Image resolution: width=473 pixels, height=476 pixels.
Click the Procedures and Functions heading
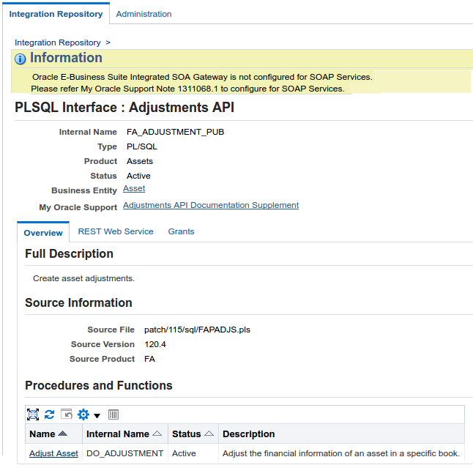click(99, 385)
